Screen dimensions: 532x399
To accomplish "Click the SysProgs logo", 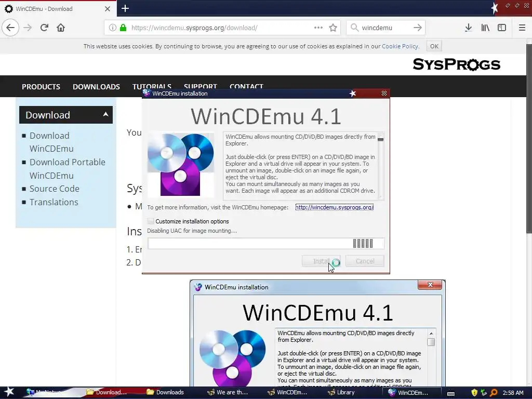I will [456, 64].
